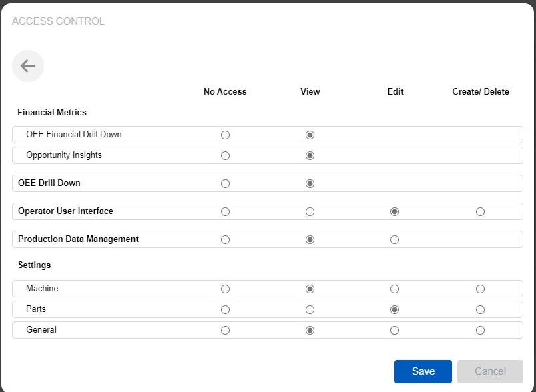Image resolution: width=536 pixels, height=392 pixels.
Task: Select Edit for the General setting
Action: [394, 330]
